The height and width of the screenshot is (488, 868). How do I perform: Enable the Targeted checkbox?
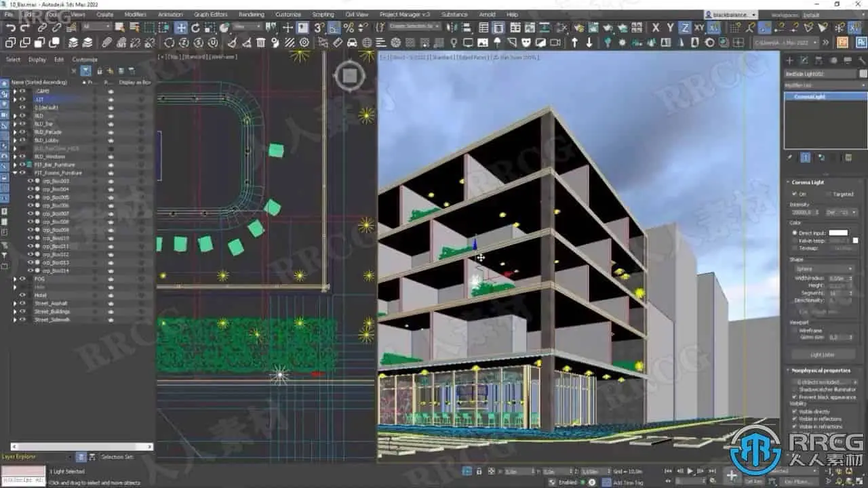point(829,194)
